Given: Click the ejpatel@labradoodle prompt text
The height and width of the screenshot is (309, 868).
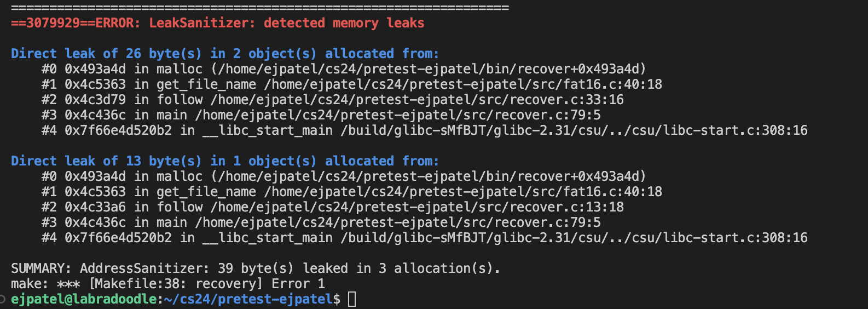Looking at the screenshot, I should coord(84,299).
